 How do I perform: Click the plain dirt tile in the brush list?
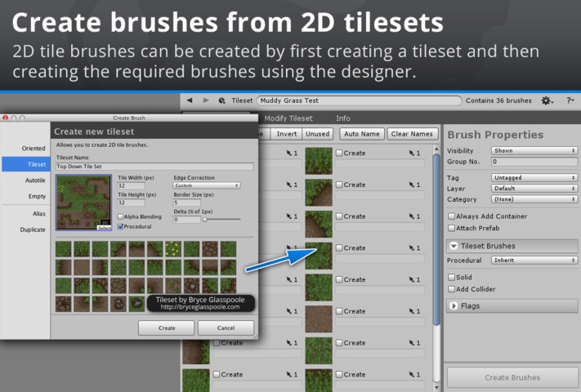click(x=319, y=318)
